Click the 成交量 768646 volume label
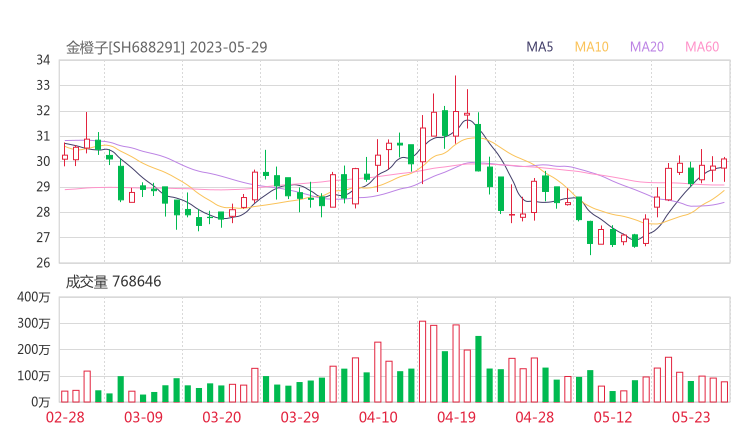Viewport: 740px width, 440px height. click(113, 282)
